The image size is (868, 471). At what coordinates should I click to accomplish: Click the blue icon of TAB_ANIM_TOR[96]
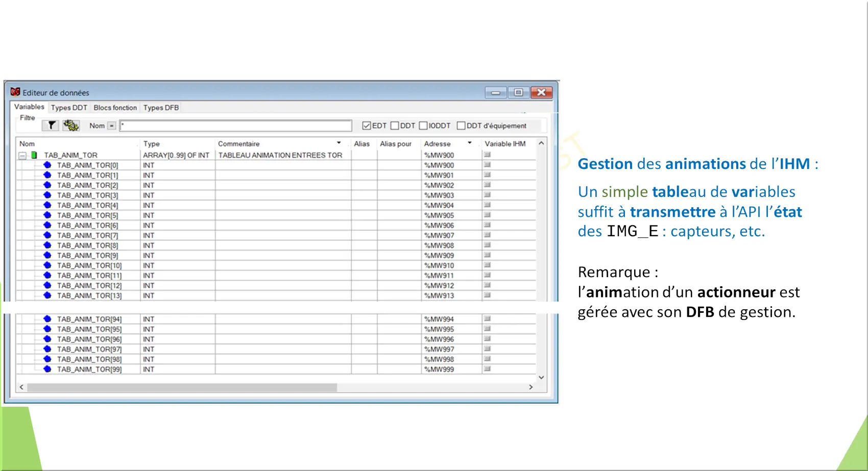(x=47, y=339)
